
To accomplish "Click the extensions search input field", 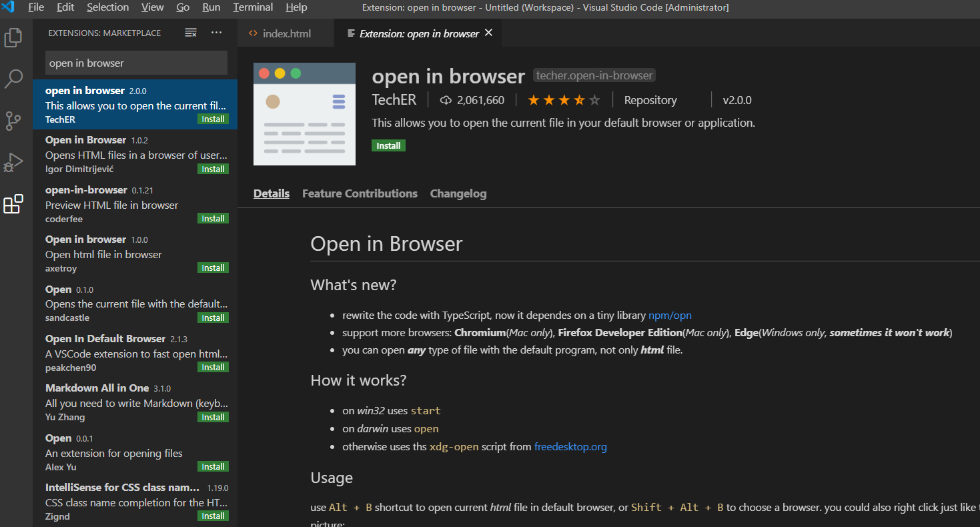I will pos(136,63).
